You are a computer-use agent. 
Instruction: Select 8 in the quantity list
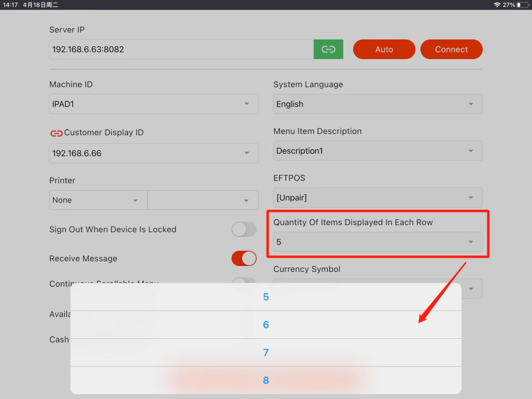pos(266,380)
